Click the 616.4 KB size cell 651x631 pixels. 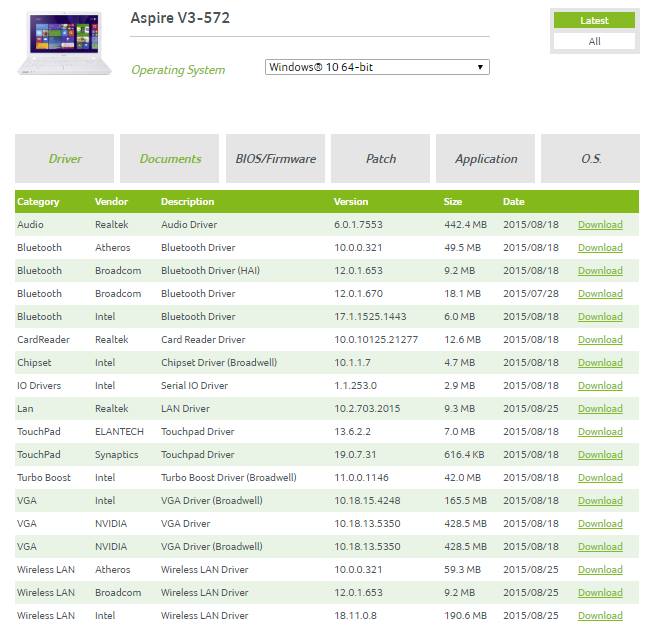pos(464,455)
